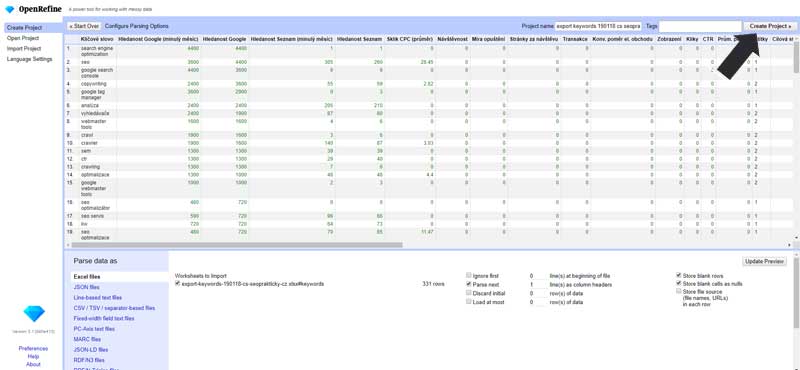This screenshot has width=800, height=370.
Task: Click the Klíčové slovo column header
Action: coord(97,39)
